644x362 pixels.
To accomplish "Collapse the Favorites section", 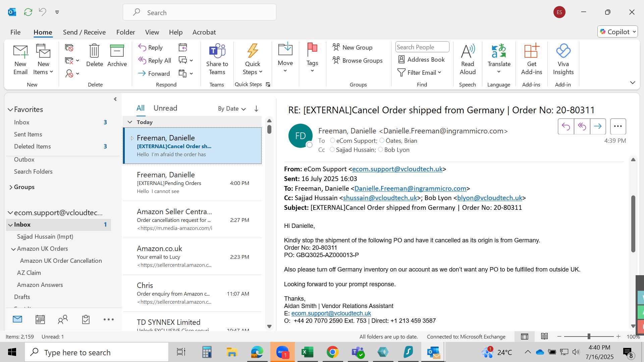I will (10, 110).
